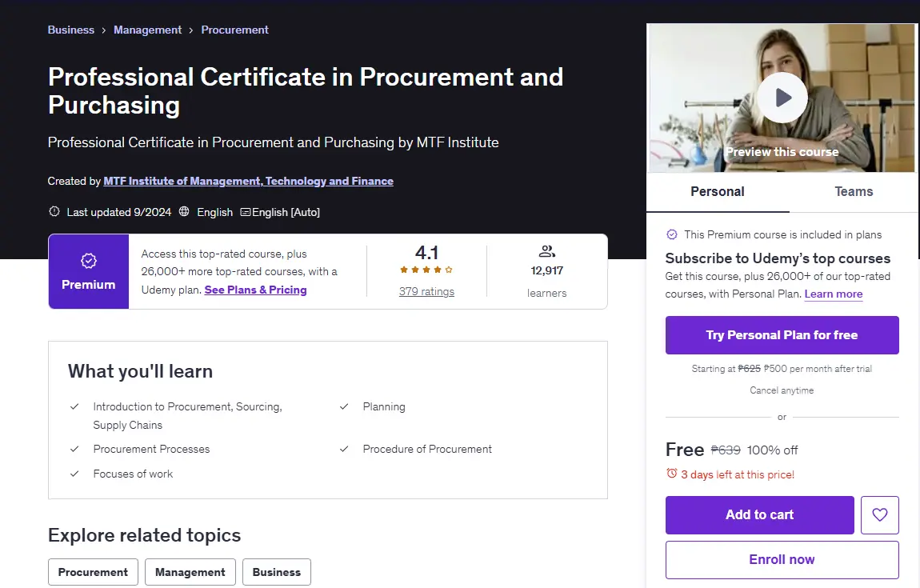
Task: Click the 'What you'll learn' heading
Action: click(140, 371)
